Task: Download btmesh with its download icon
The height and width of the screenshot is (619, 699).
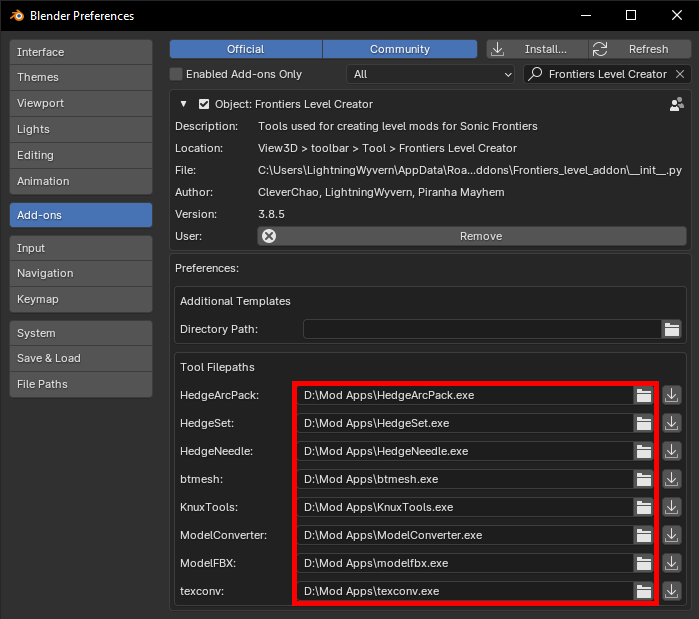Action: (671, 480)
